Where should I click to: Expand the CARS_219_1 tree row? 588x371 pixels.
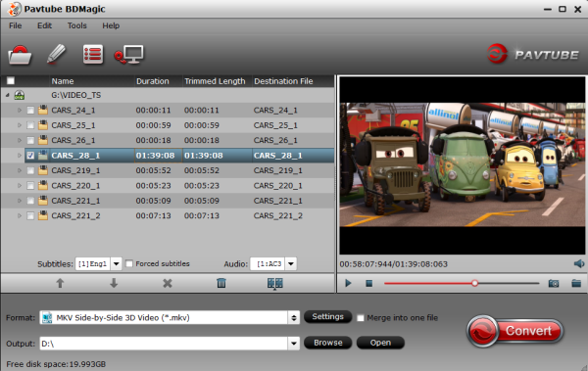pos(20,170)
